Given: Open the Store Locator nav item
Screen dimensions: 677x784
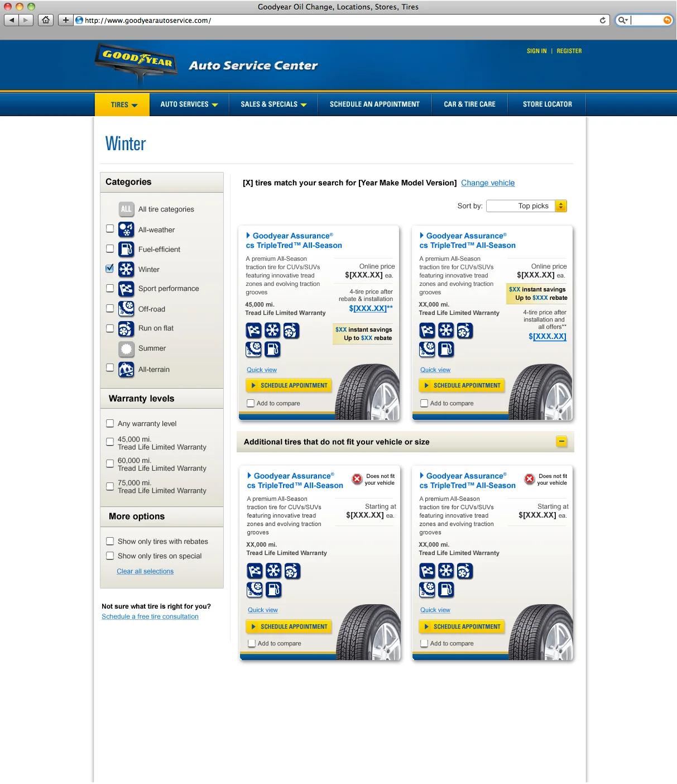Looking at the screenshot, I should (x=547, y=104).
